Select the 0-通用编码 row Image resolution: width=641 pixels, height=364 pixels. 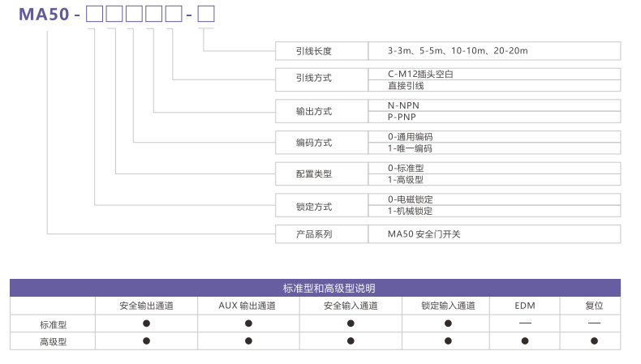494,136
